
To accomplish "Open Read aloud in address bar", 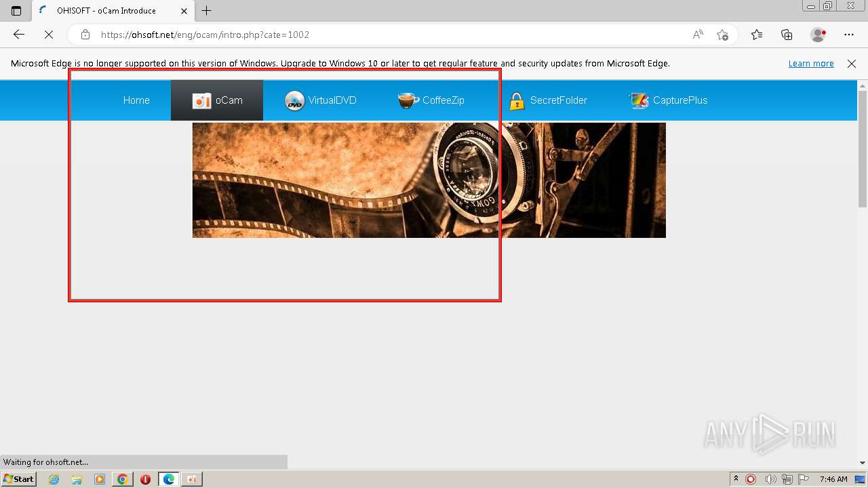I will (698, 35).
